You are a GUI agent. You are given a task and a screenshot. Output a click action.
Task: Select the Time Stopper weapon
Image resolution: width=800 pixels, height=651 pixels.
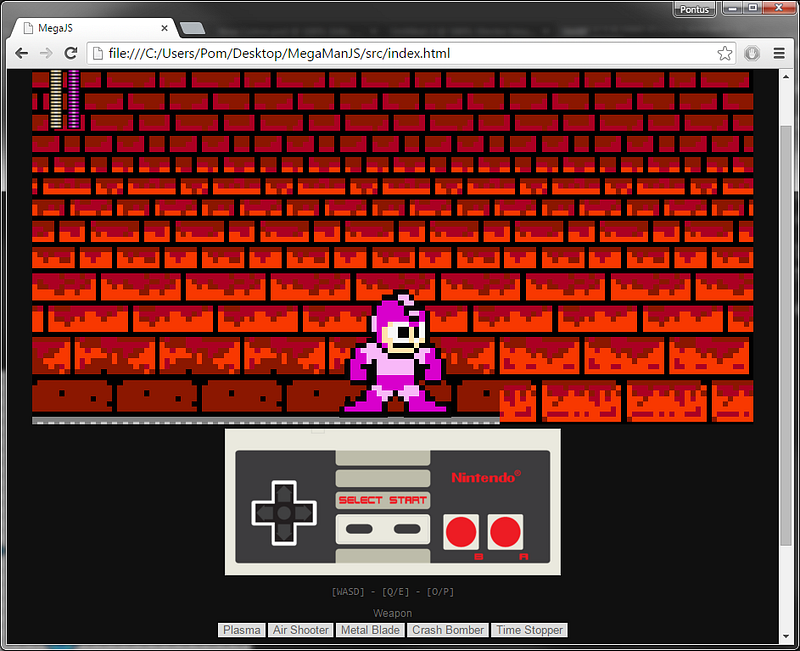click(530, 630)
